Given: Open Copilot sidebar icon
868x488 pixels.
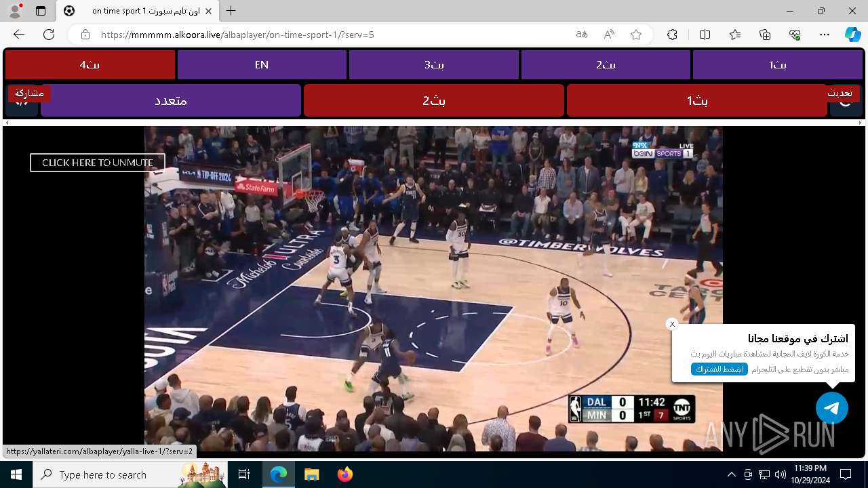Looking at the screenshot, I should click(x=852, y=35).
